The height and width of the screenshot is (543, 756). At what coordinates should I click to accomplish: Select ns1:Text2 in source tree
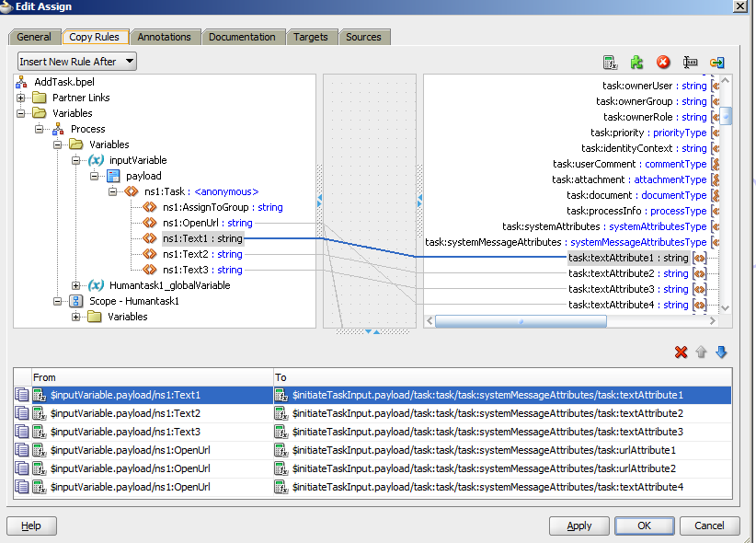coord(202,254)
